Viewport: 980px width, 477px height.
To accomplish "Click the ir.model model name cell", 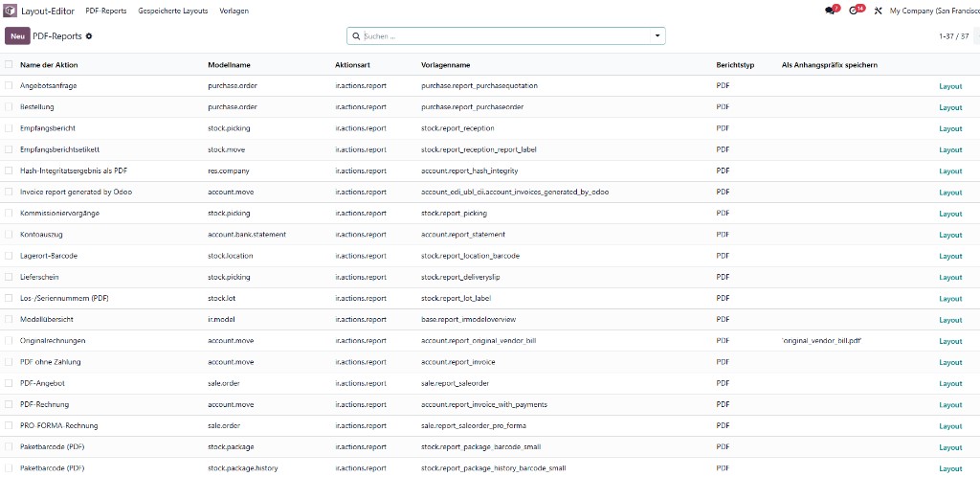I will point(221,320).
